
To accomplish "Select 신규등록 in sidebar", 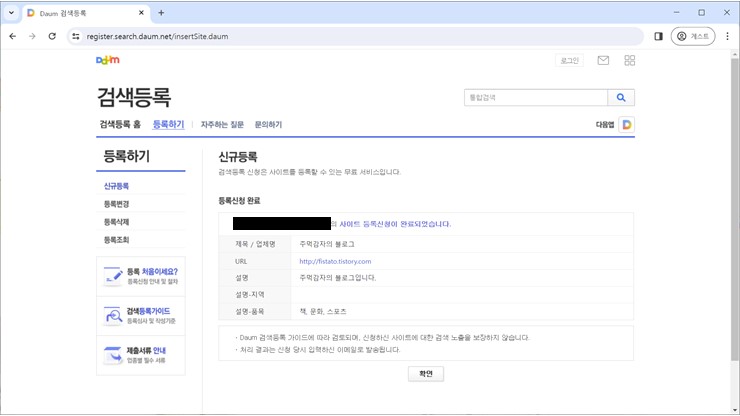I will (x=116, y=186).
